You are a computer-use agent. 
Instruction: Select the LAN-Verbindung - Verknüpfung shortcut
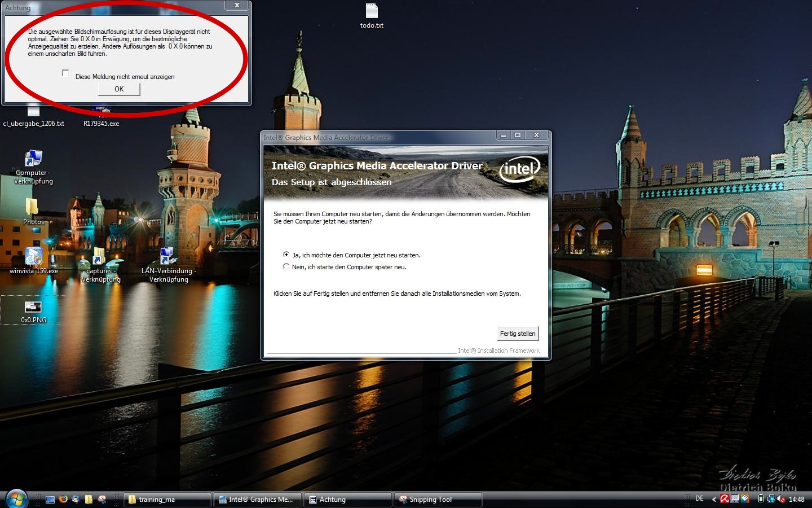169,265
